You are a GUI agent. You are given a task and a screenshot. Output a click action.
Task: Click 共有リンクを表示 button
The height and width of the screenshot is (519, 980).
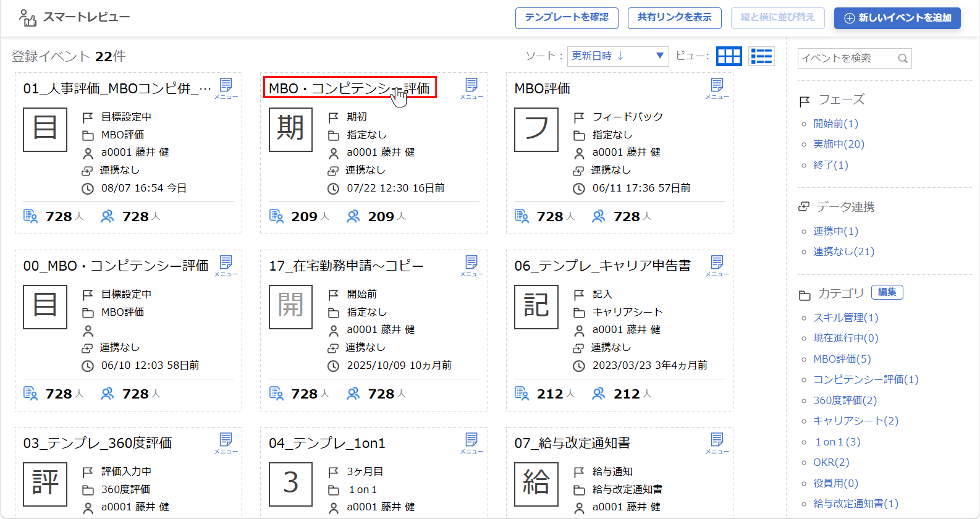point(674,18)
